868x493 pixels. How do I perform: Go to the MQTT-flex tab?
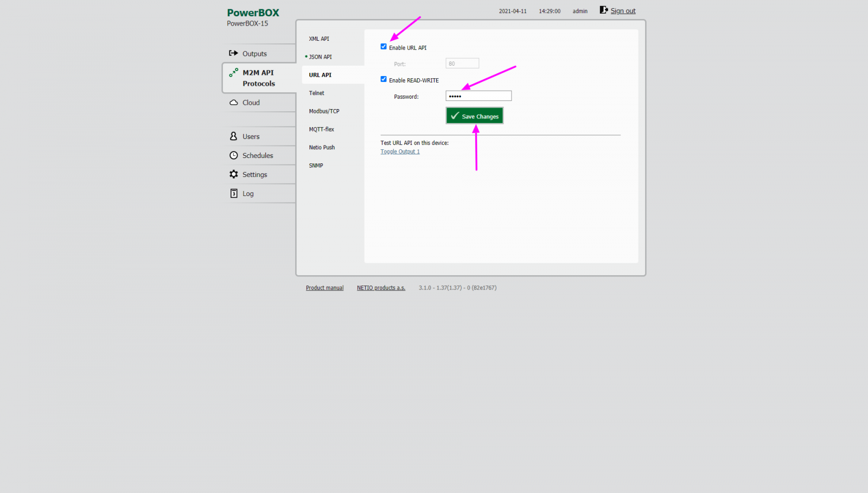pyautogui.click(x=322, y=129)
